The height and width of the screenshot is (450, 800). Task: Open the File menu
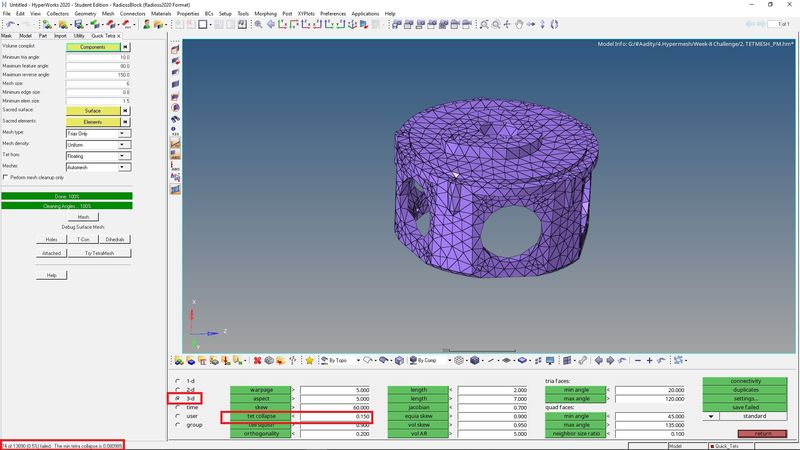point(7,13)
